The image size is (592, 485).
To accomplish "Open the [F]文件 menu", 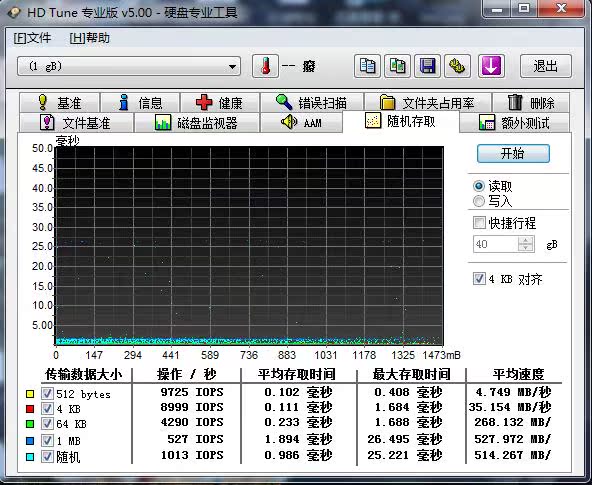I will [32, 38].
